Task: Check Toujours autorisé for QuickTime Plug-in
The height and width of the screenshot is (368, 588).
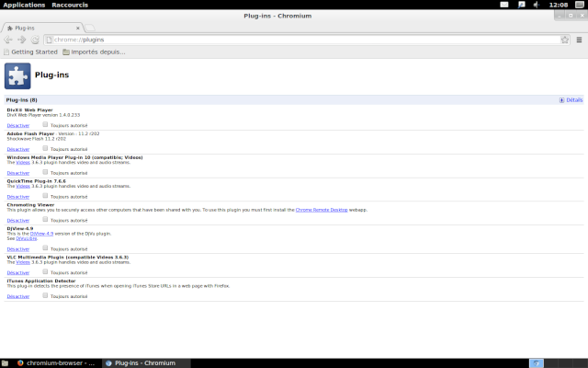Action: [x=45, y=196]
